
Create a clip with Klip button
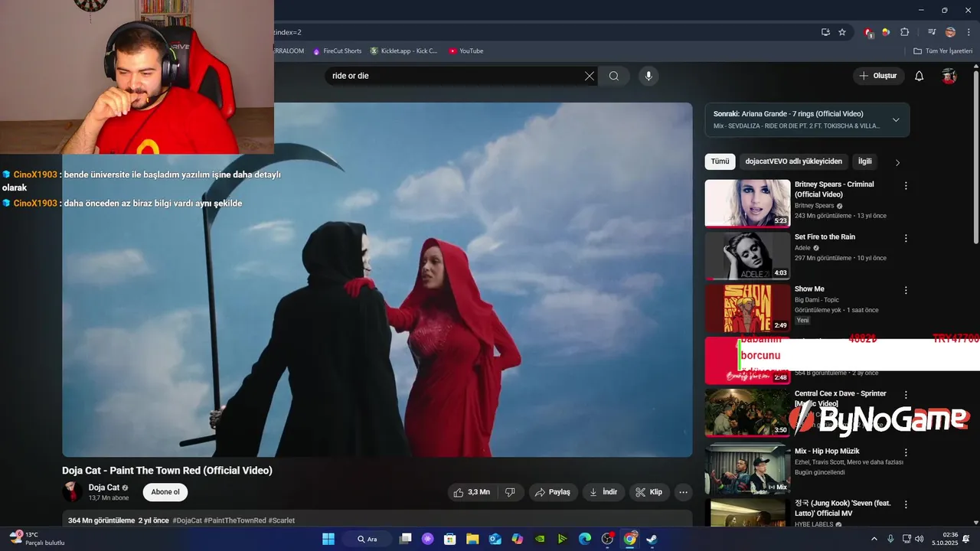coord(649,492)
